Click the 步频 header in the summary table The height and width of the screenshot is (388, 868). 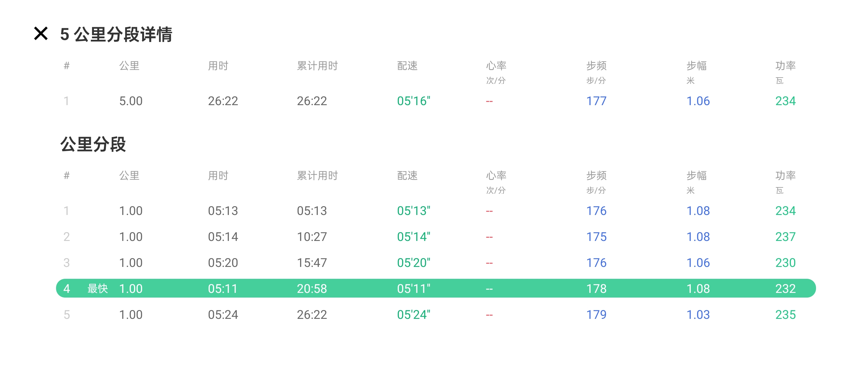[596, 66]
